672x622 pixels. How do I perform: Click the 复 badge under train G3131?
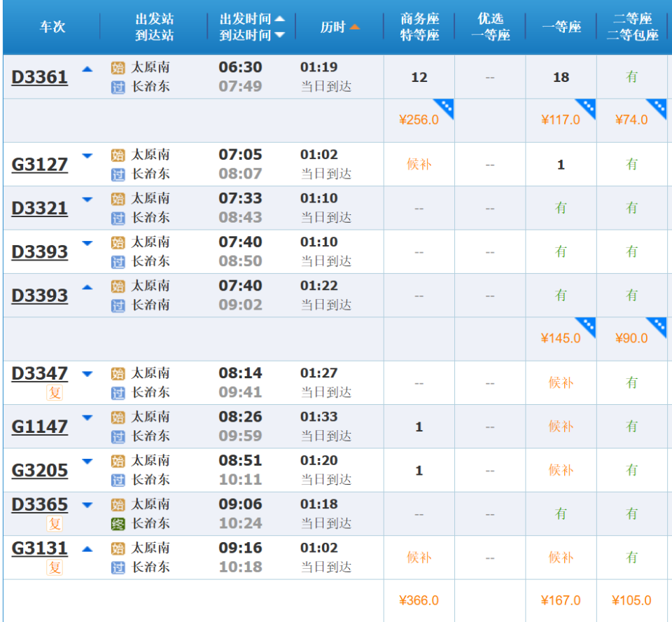pyautogui.click(x=55, y=567)
